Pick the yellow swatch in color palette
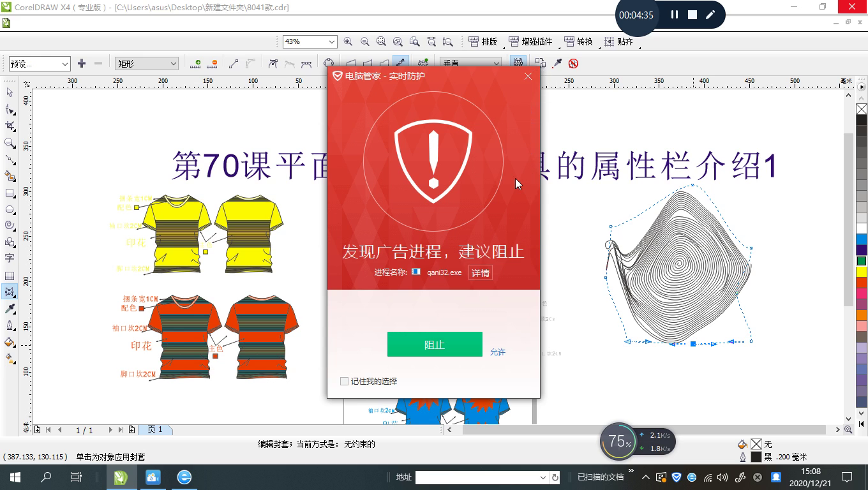 tap(862, 272)
